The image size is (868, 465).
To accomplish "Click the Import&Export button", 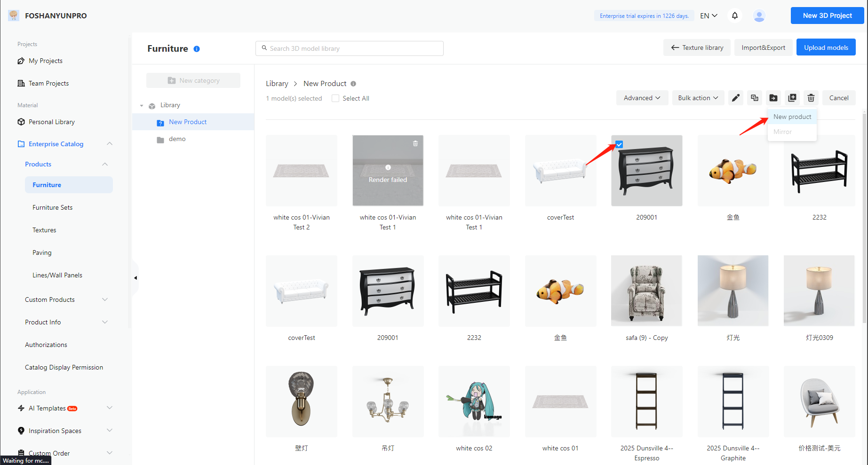I will pyautogui.click(x=763, y=47).
